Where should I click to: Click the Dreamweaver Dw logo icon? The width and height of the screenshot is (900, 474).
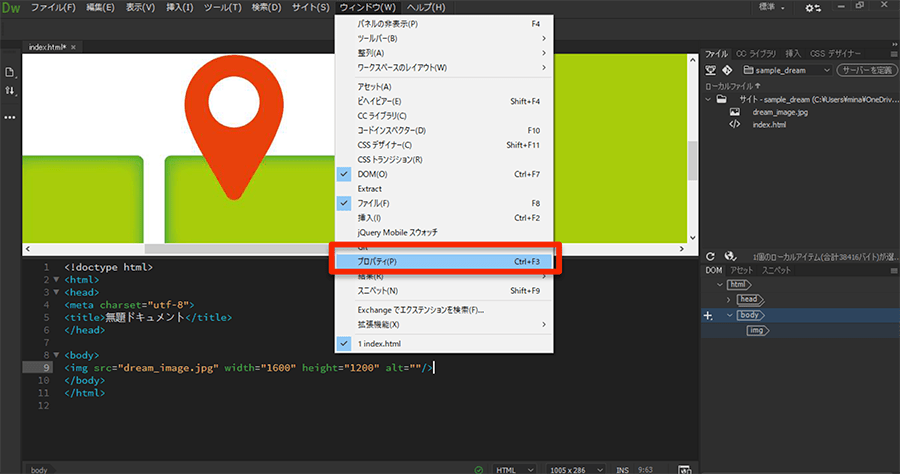pos(11,7)
